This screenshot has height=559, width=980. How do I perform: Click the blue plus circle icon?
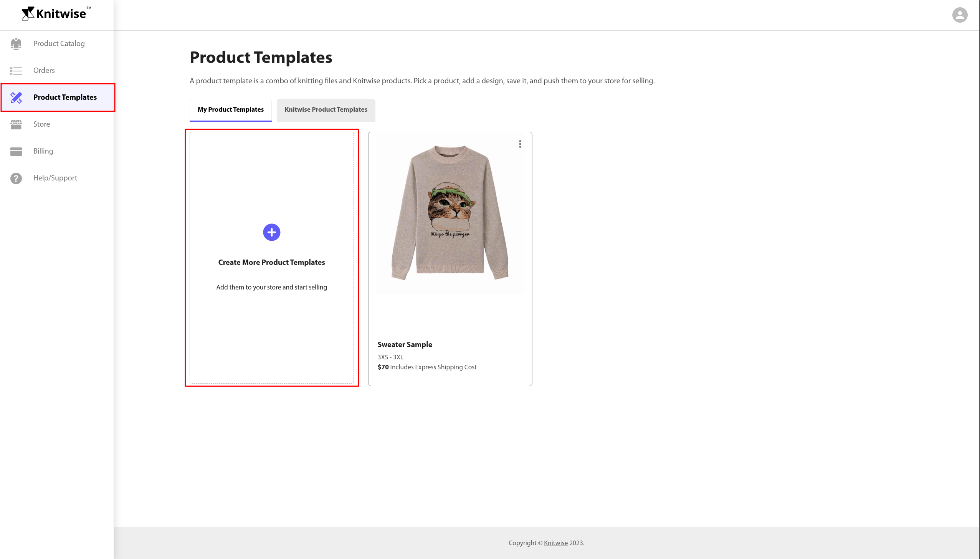[x=271, y=232]
